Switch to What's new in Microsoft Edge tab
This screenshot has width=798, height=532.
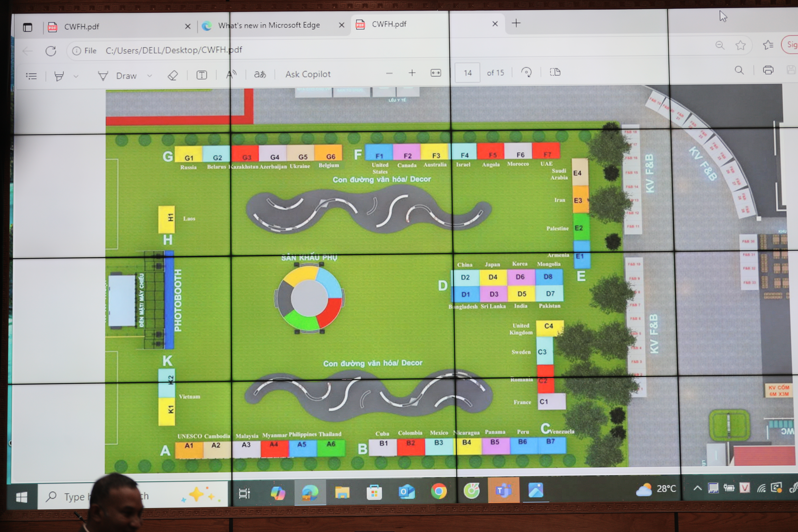point(269,25)
